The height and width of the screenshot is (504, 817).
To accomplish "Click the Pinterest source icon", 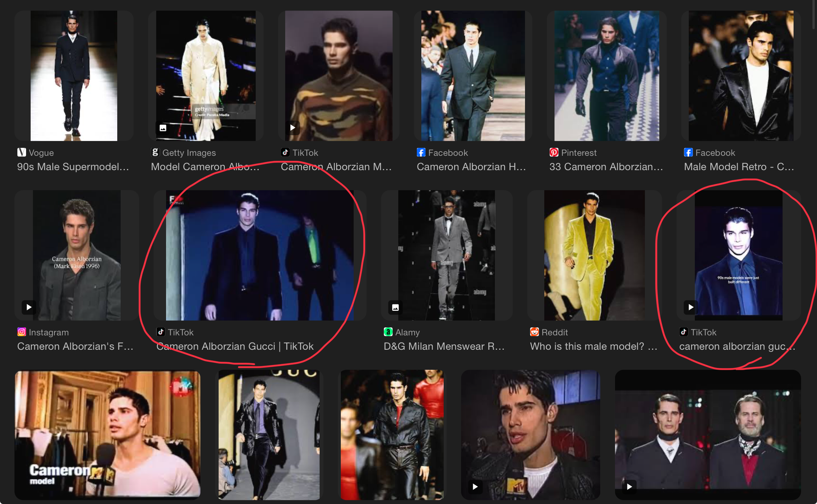I will tap(554, 152).
